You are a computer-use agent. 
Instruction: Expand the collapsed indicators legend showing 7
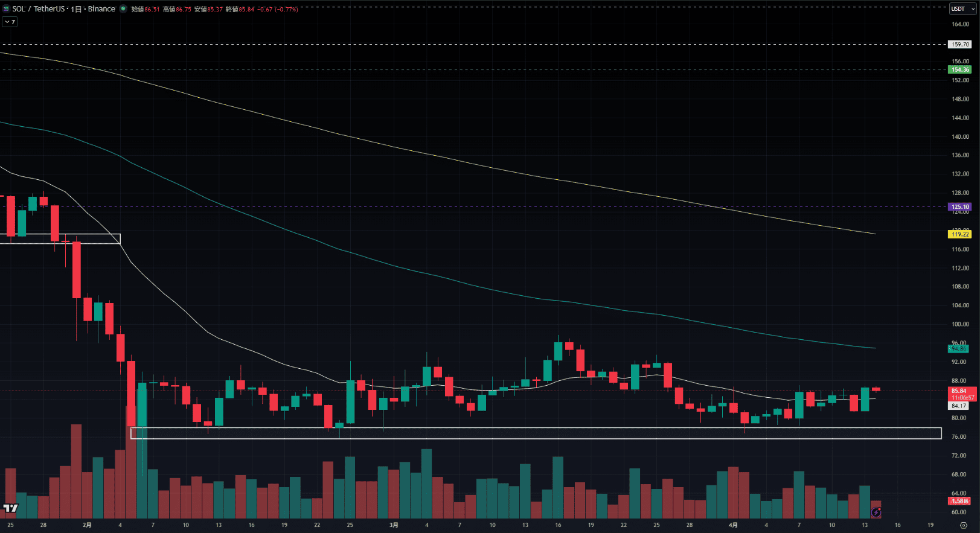tap(10, 22)
